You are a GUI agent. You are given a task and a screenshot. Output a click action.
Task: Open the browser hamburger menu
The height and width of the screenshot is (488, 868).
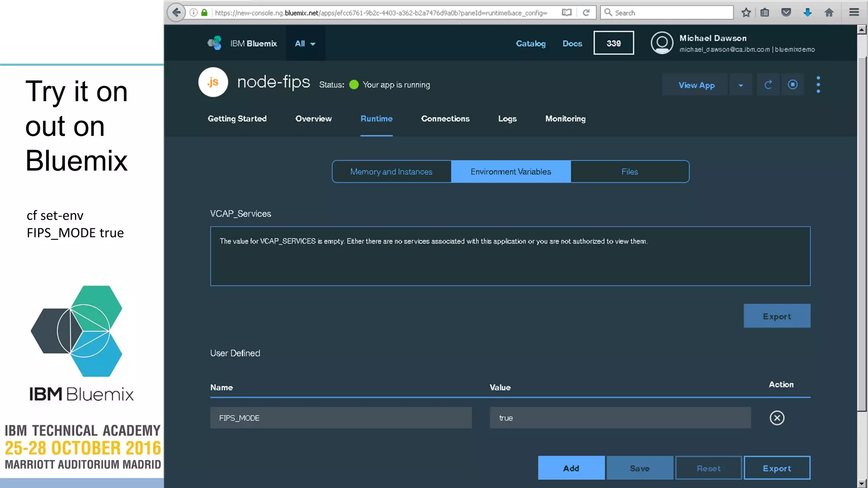854,13
